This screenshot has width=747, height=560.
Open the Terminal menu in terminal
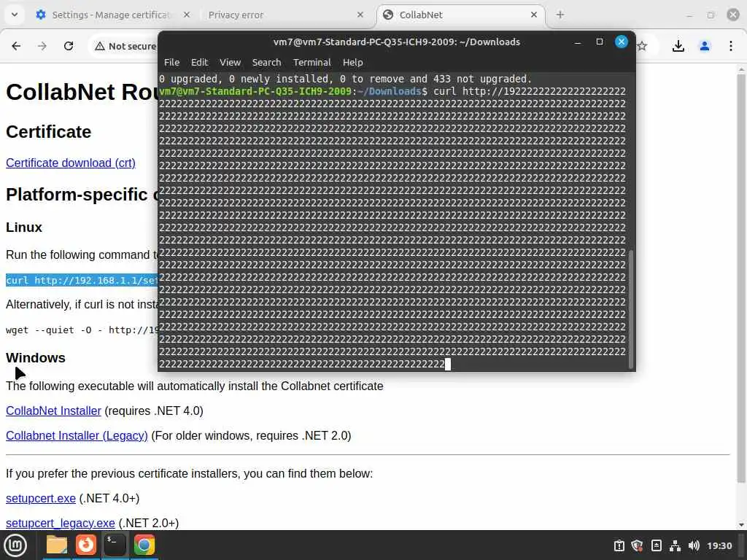(x=312, y=63)
